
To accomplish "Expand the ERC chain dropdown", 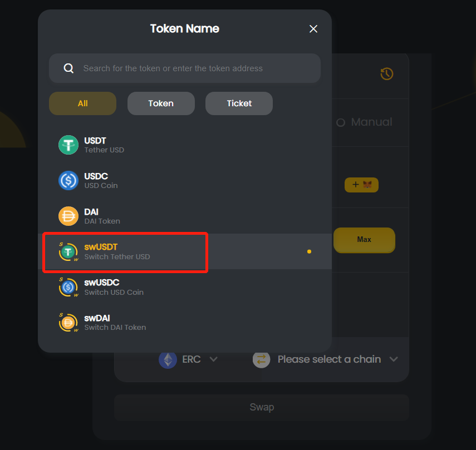I will pos(188,359).
